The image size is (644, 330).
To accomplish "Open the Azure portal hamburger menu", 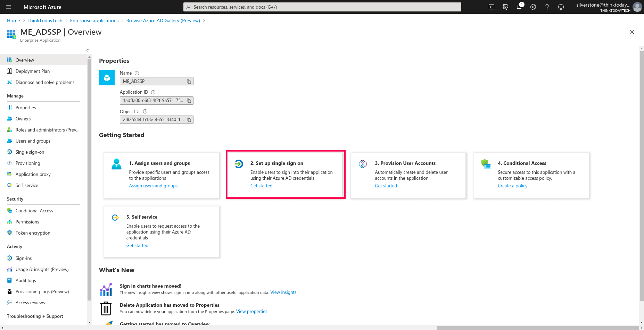I will tap(8, 7).
